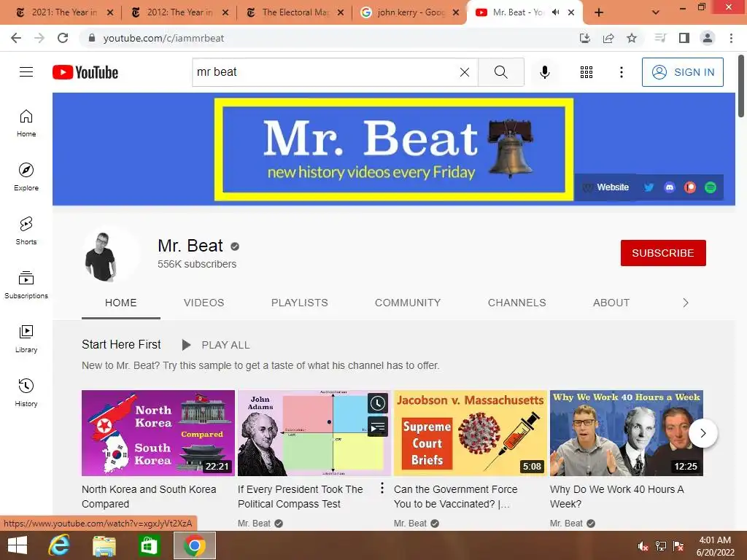Click the install app icon in the address bar
This screenshot has height=560, width=747.
click(x=585, y=38)
